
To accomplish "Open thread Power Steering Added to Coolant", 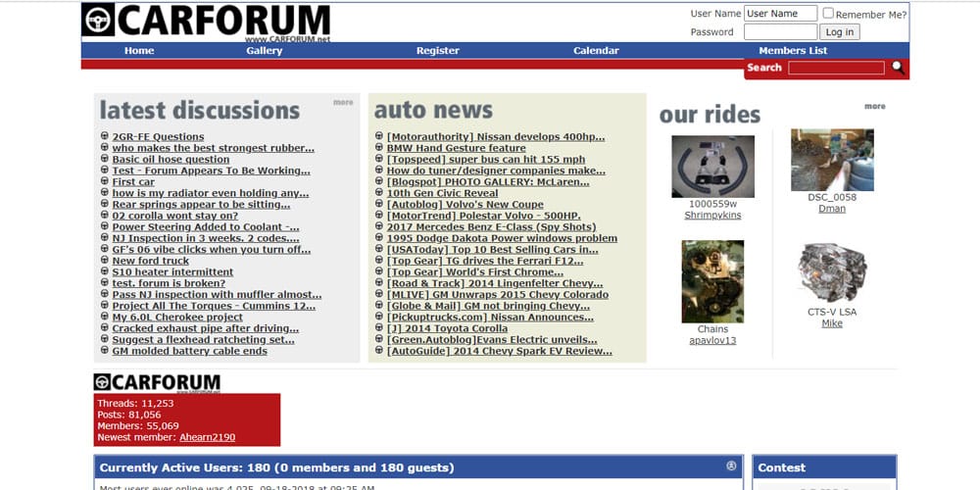I will 206,227.
